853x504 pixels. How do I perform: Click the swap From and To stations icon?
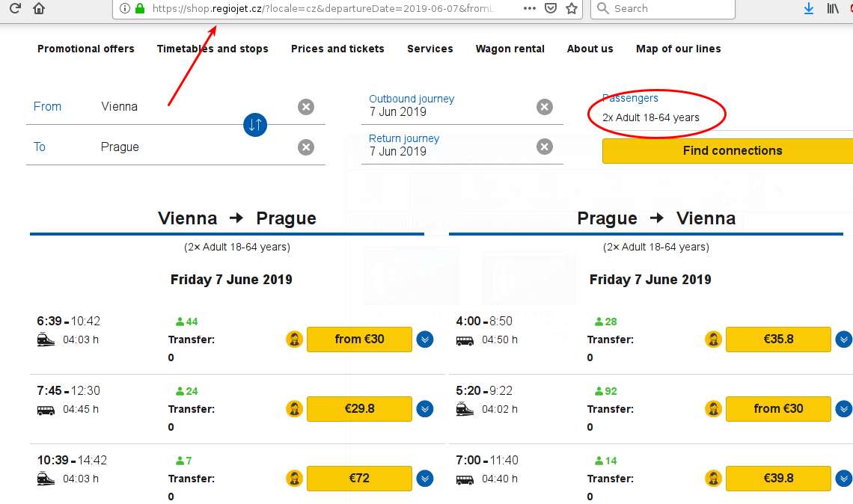click(255, 125)
